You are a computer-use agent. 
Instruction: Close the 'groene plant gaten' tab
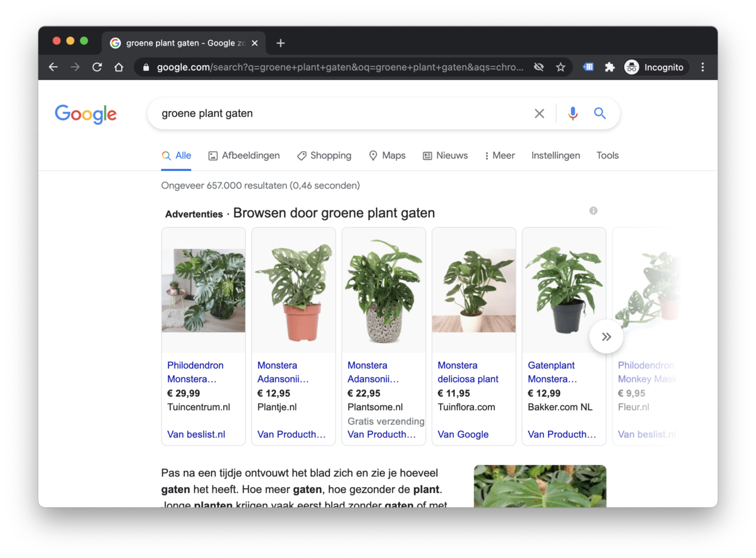255,43
